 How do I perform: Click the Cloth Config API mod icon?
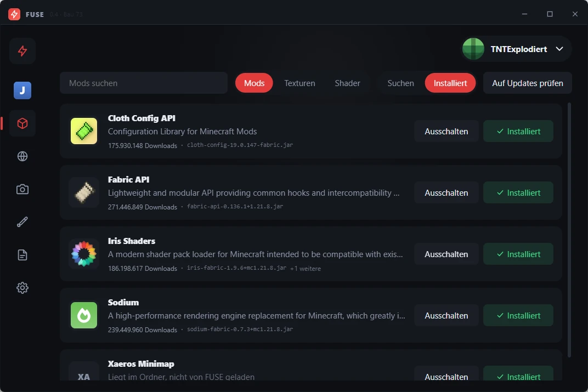(x=84, y=131)
